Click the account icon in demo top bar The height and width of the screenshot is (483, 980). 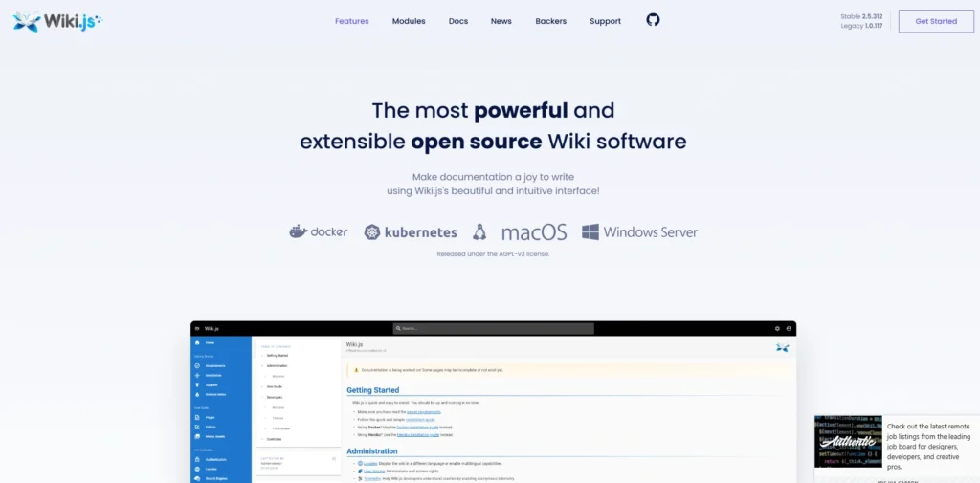[x=789, y=329]
